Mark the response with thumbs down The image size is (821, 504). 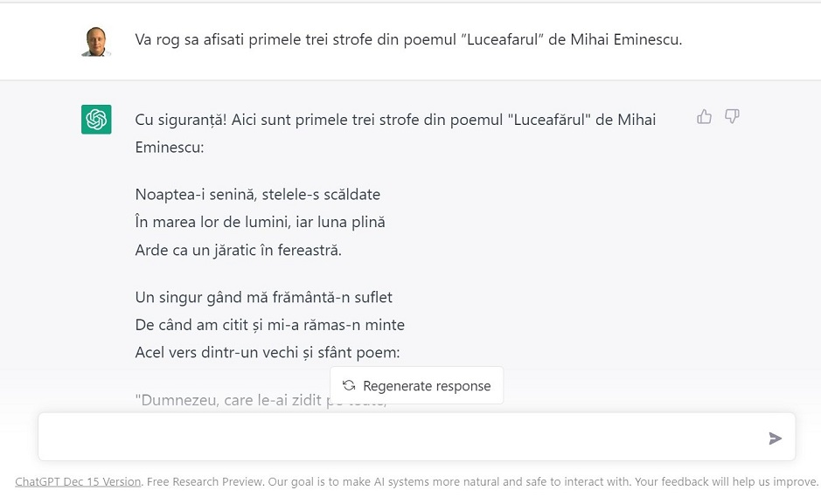pyautogui.click(x=732, y=116)
